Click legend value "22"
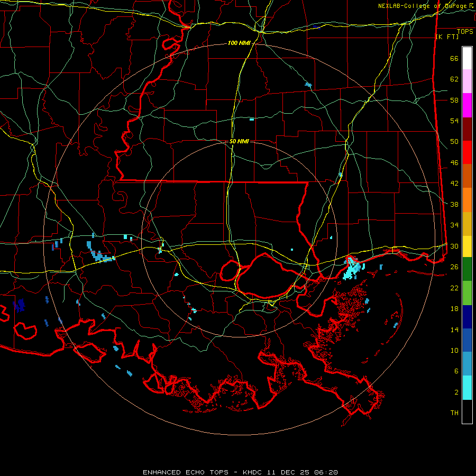This screenshot has width=476, height=476. (x=454, y=288)
